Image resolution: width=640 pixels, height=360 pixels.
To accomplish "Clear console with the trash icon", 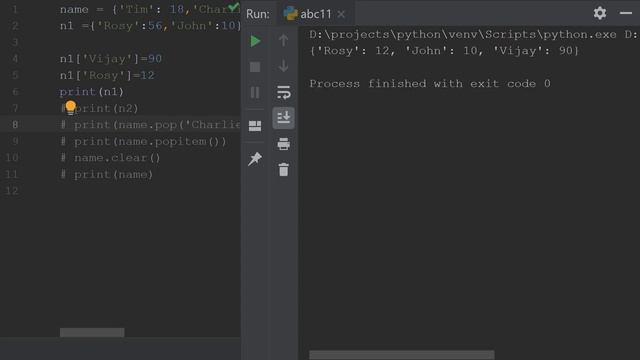I will 284,169.
